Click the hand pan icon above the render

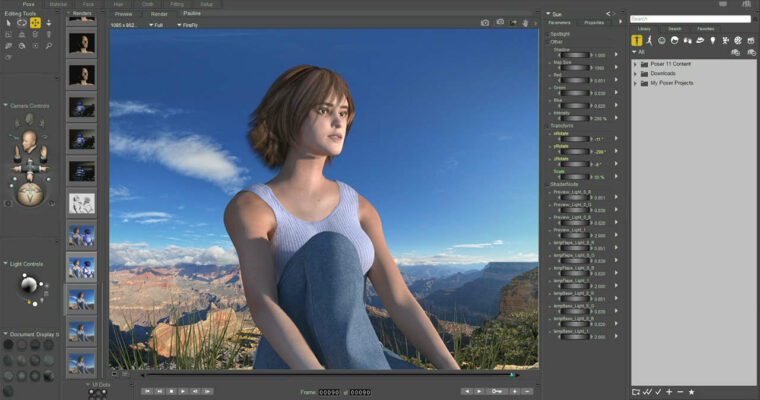[x=525, y=23]
